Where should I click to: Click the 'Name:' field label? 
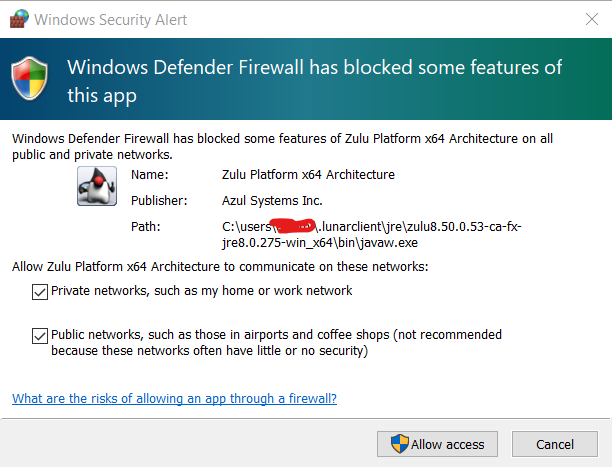point(149,174)
